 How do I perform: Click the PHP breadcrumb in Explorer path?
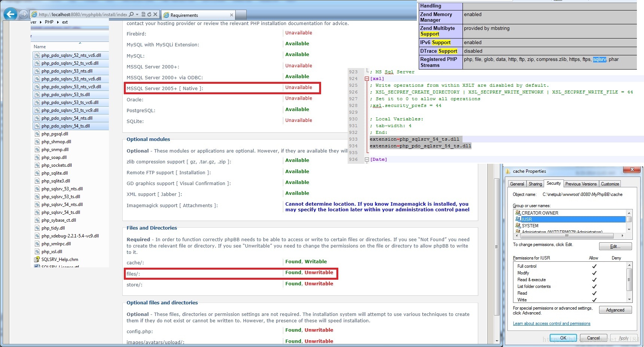pyautogui.click(x=49, y=22)
